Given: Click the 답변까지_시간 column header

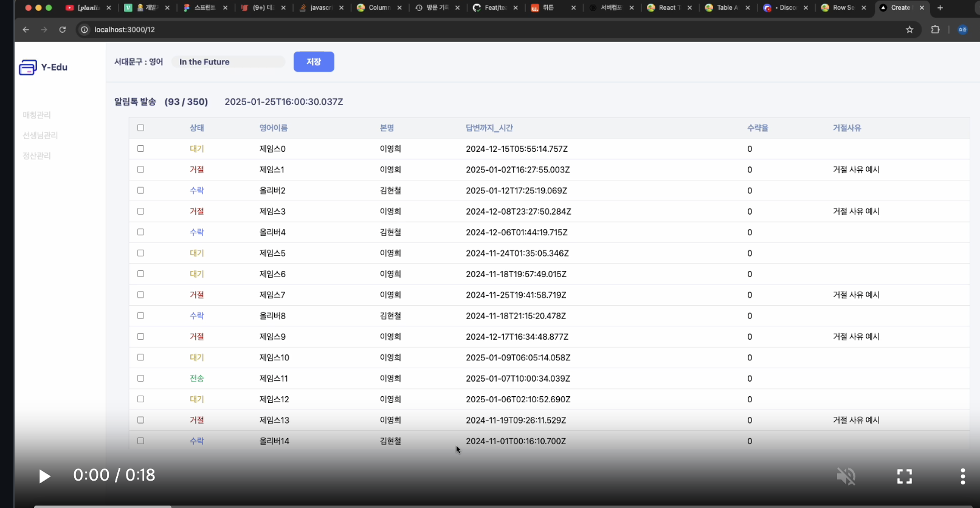Looking at the screenshot, I should [x=489, y=128].
